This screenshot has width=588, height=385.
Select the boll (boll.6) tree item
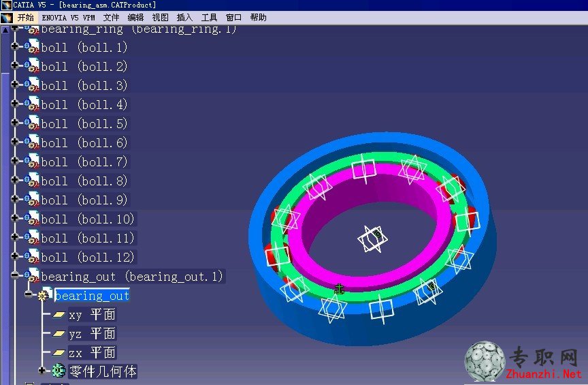point(84,143)
